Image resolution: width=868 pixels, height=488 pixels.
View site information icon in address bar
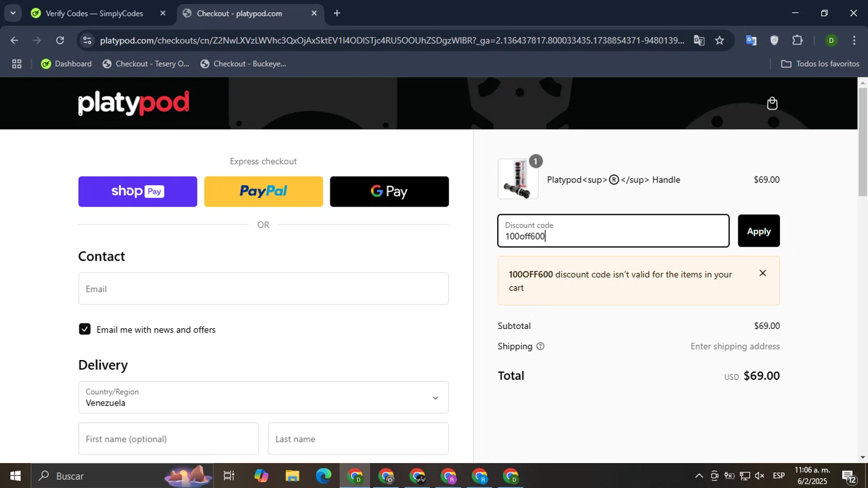tap(87, 41)
